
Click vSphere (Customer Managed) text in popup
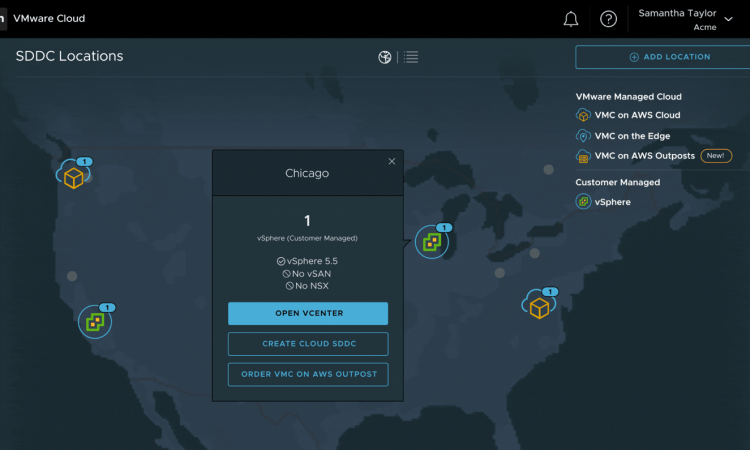(x=307, y=238)
